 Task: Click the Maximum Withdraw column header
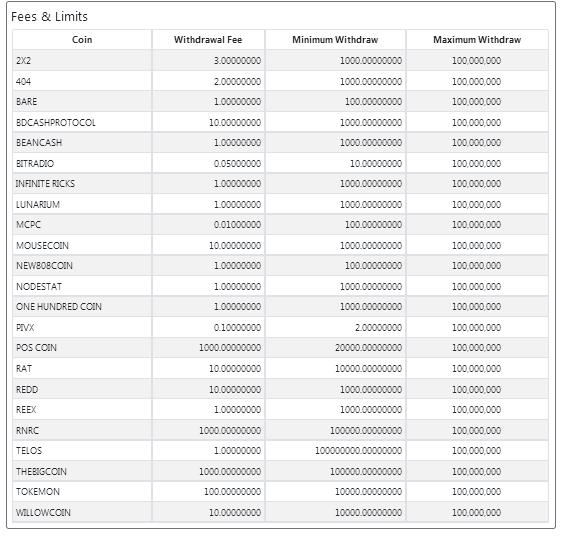[477, 39]
